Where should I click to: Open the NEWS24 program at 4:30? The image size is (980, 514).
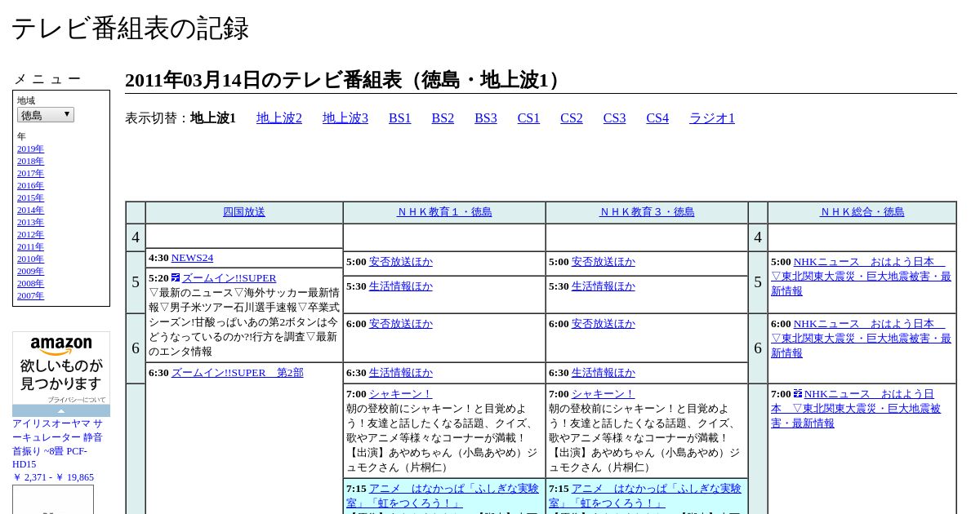tap(192, 258)
